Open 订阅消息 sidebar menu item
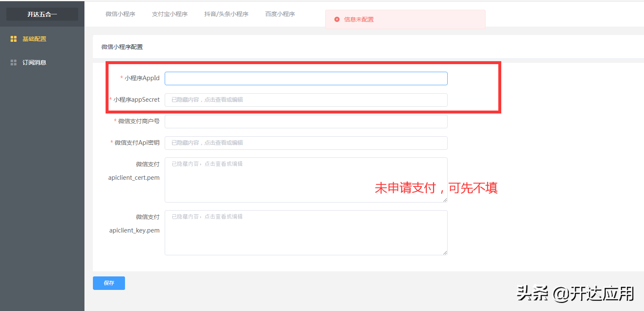Image resolution: width=644 pixels, height=311 pixels. (x=42, y=62)
